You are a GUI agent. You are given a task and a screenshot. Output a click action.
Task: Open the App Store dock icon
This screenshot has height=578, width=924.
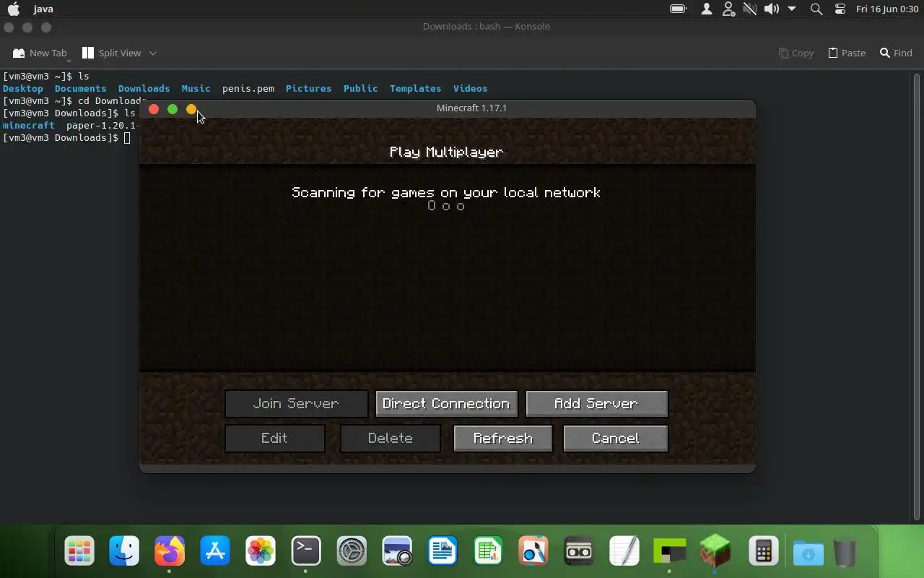coord(215,551)
